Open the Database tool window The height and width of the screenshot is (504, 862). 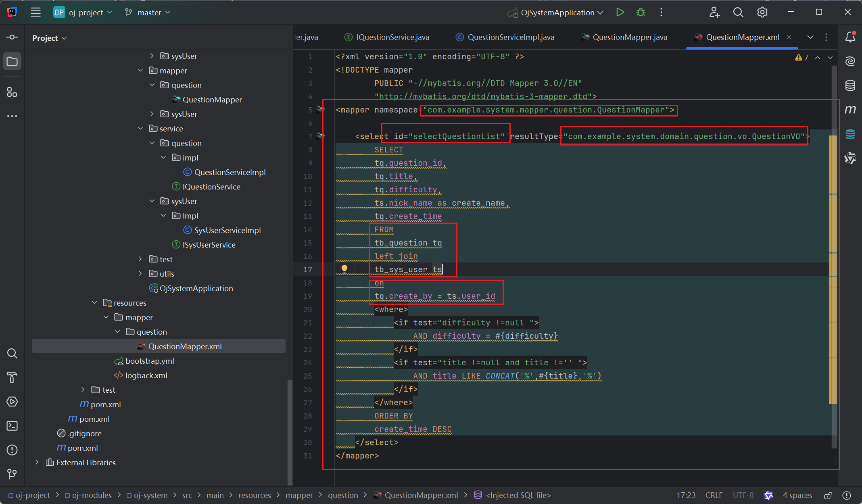[x=850, y=85]
